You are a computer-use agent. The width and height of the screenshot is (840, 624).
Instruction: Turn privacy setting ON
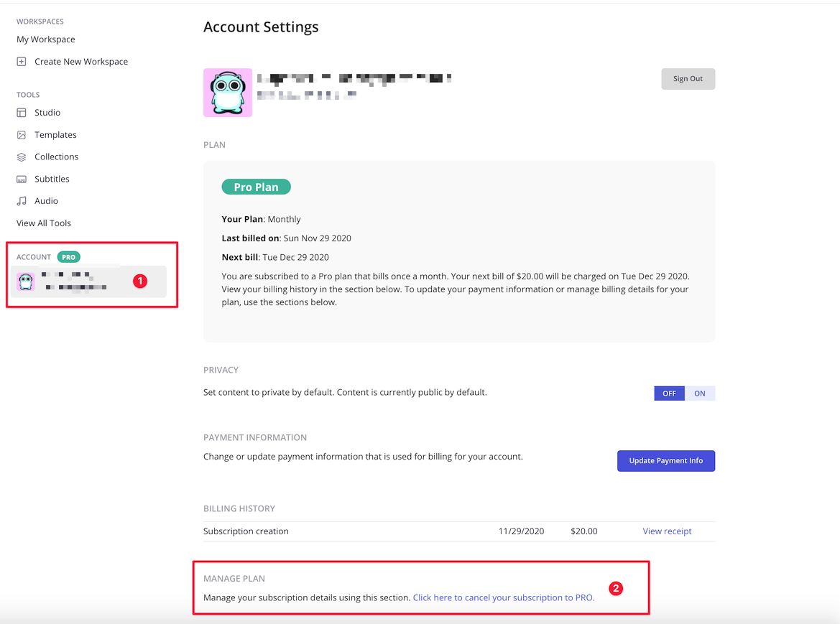point(700,394)
